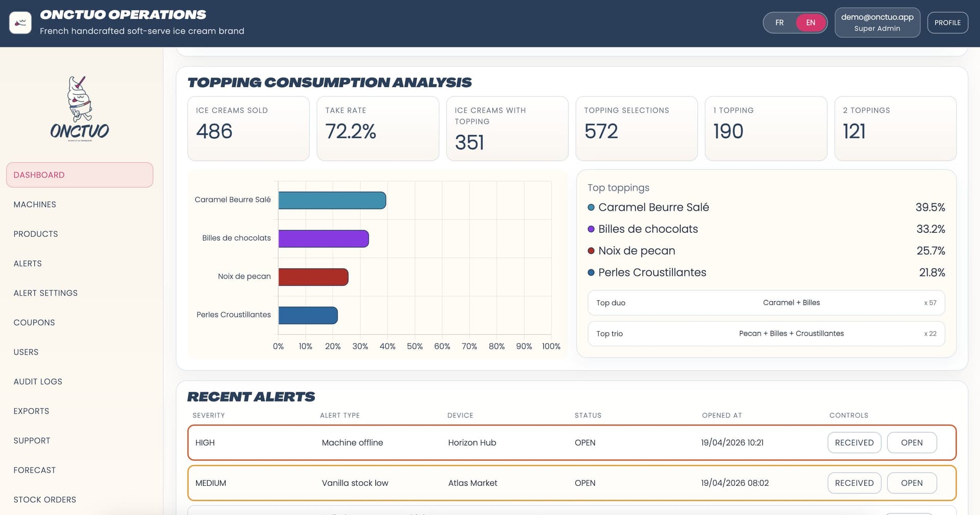980x515 pixels.
Task: Switch language to FR
Action: (x=779, y=22)
